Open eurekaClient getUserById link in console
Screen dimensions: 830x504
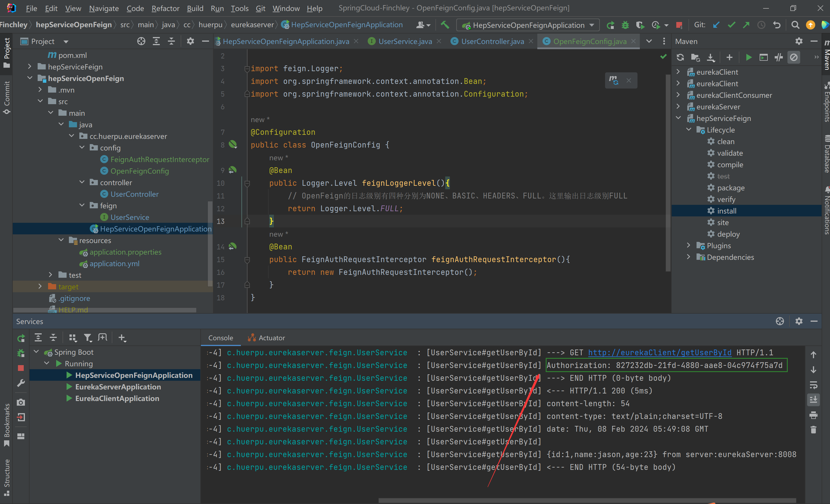point(659,352)
